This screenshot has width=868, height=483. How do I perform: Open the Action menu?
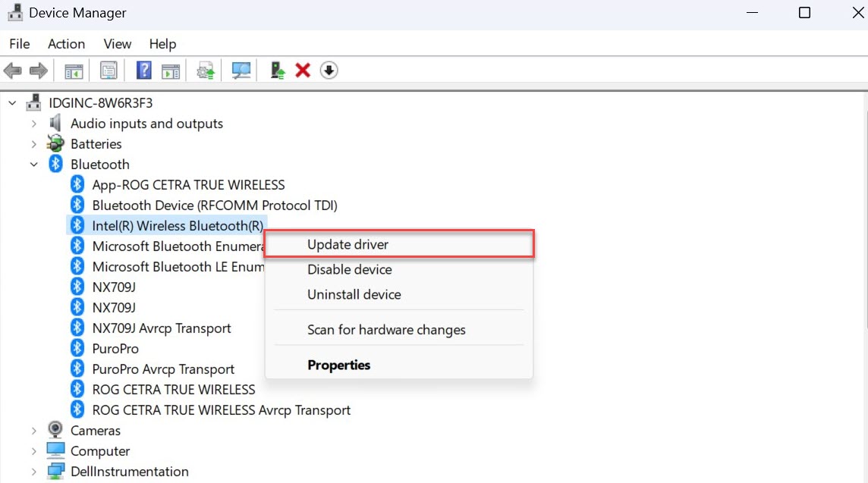point(67,44)
